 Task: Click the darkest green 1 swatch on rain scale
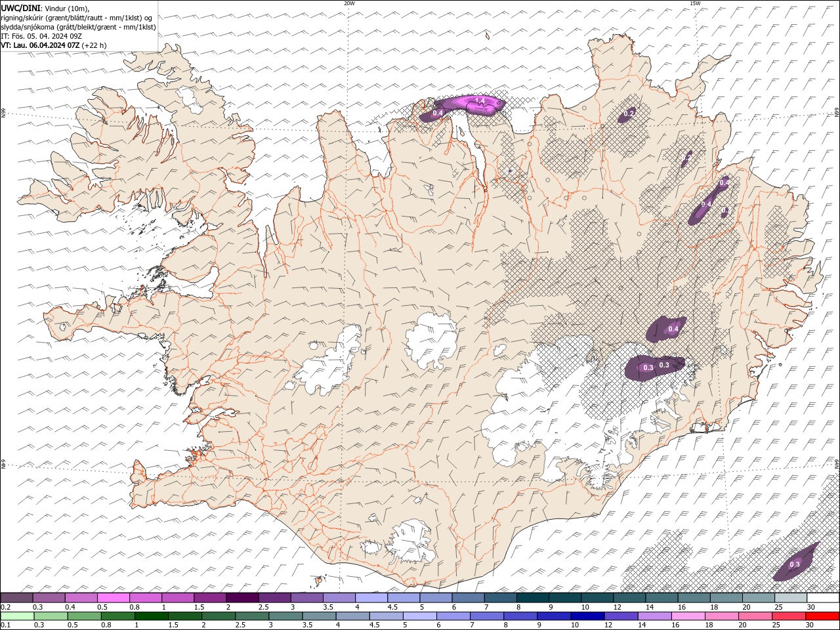[152, 616]
